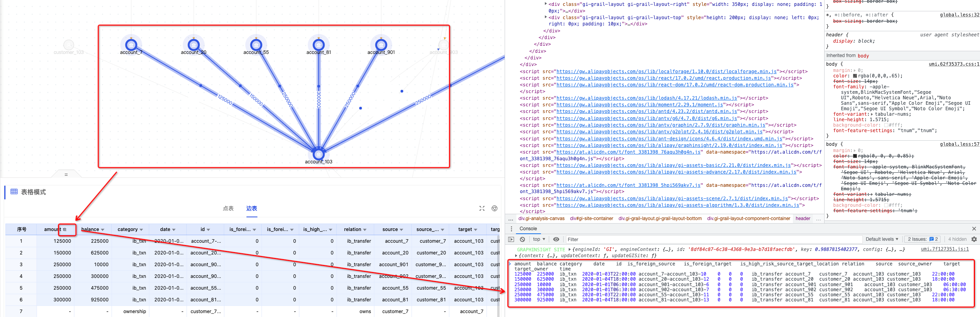
Task: Select the account_901 graph node
Action: coord(381,45)
